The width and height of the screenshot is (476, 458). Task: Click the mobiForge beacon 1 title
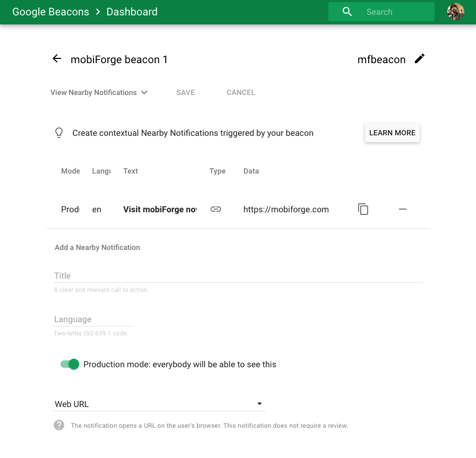coord(119,59)
